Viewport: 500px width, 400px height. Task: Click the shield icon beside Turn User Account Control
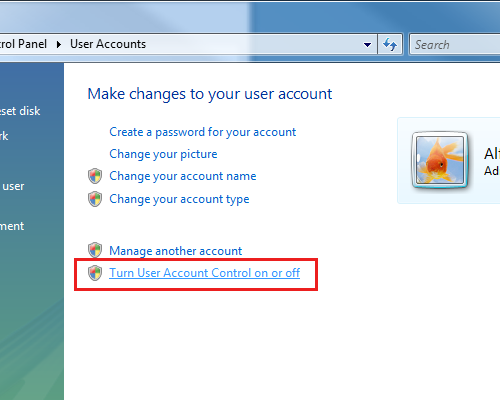pos(95,273)
